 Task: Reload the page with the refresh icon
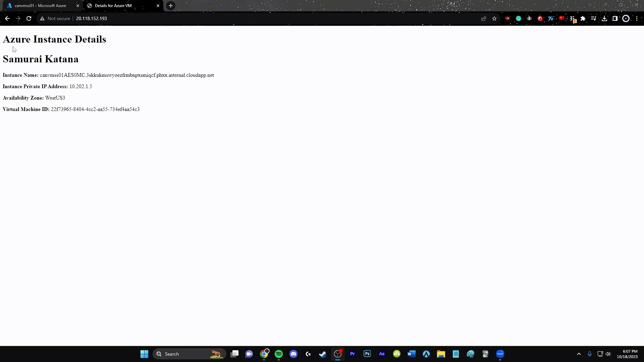coord(29,19)
